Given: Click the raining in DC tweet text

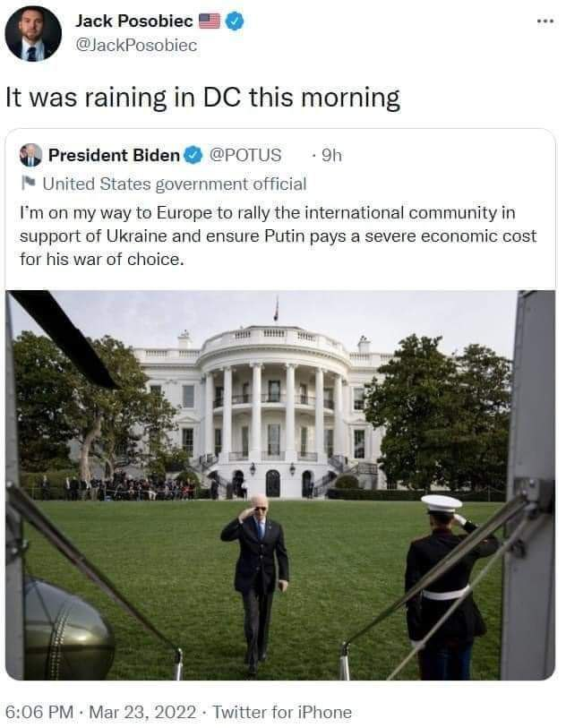Looking at the screenshot, I should (203, 98).
